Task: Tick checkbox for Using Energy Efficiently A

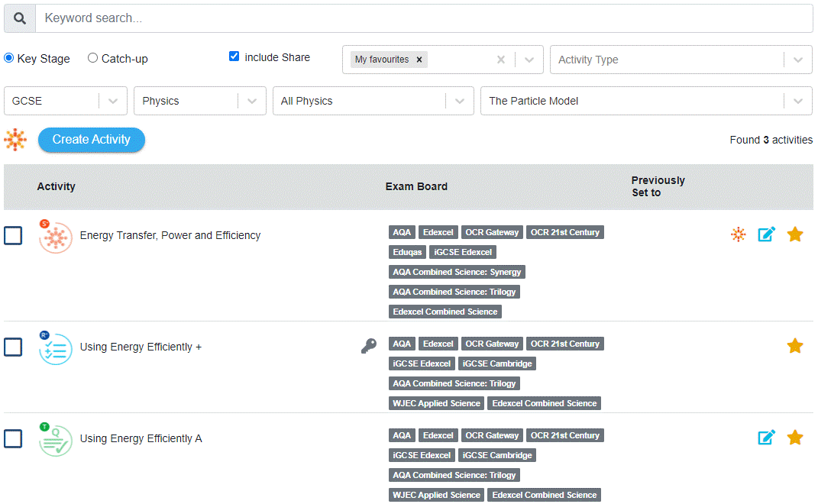Action: [13, 438]
